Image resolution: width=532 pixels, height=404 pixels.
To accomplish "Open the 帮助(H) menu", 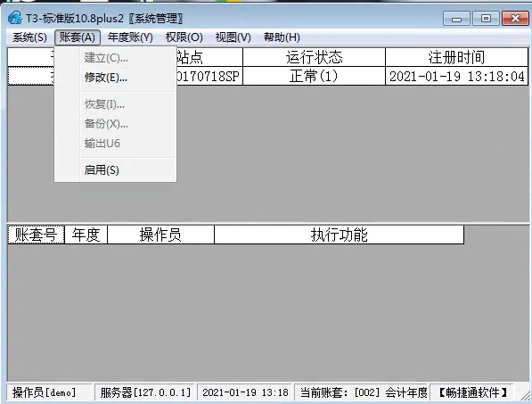I will 282,37.
